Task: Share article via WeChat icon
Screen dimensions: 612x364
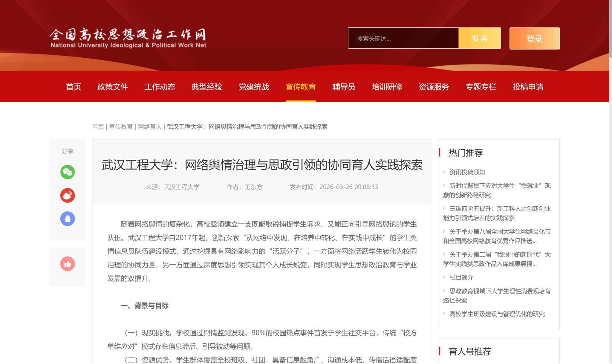Action: click(68, 172)
